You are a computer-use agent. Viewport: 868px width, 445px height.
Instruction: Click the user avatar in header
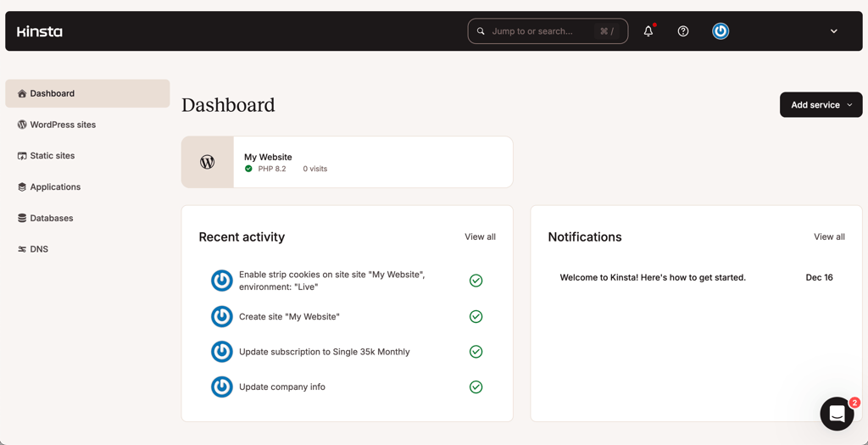(x=721, y=31)
